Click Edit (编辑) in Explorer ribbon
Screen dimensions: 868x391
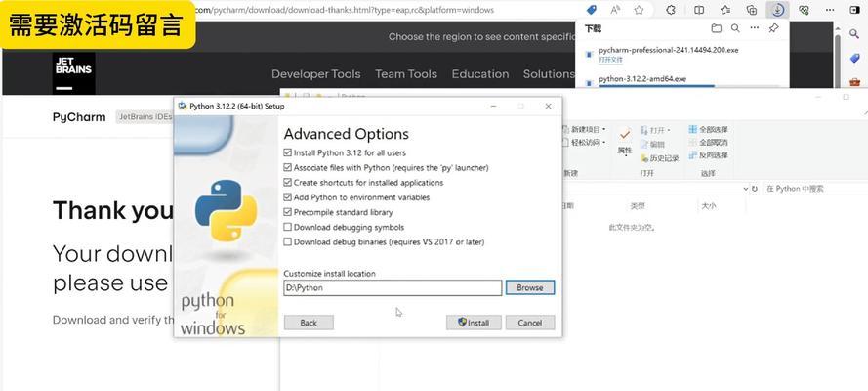(653, 144)
